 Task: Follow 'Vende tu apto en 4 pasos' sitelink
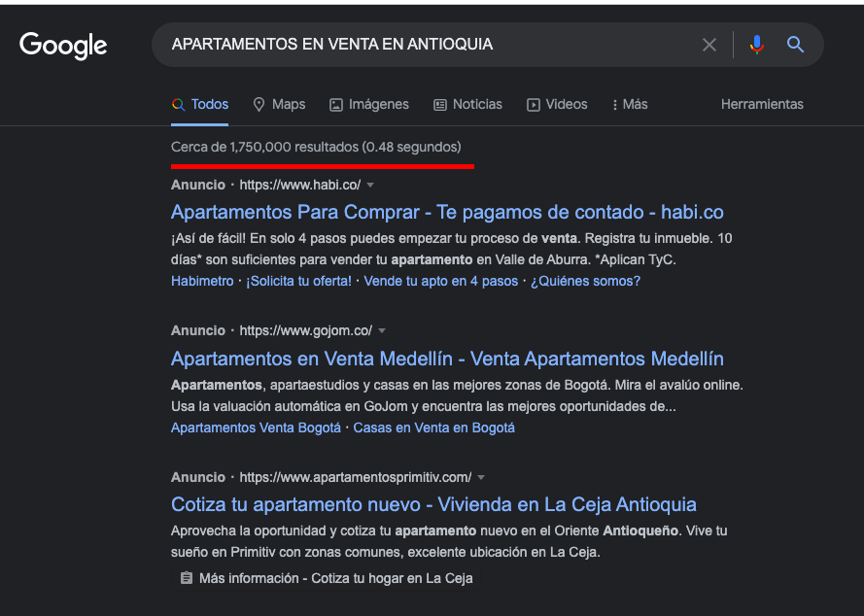point(441,281)
